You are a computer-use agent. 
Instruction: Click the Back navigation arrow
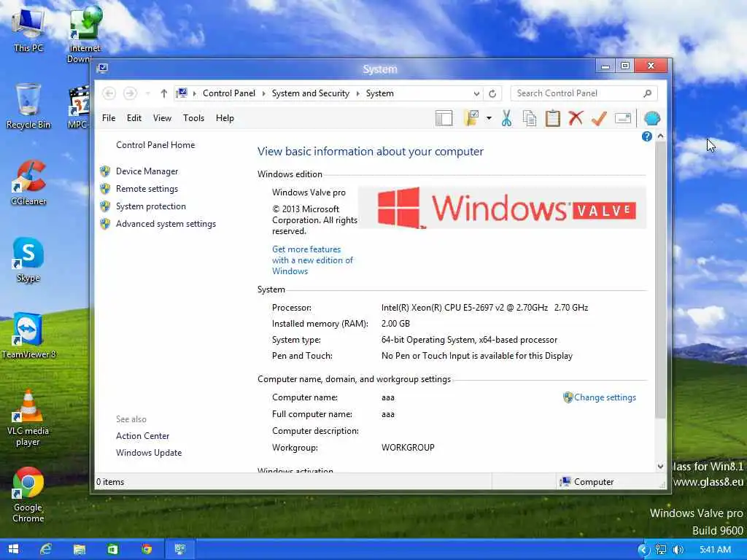pyautogui.click(x=109, y=93)
